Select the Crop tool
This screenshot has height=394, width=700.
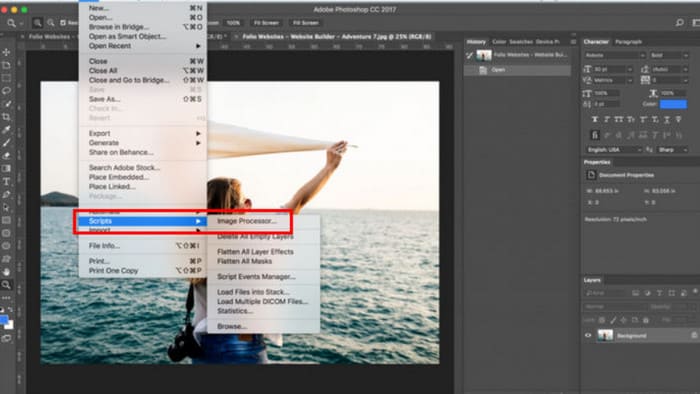(6, 117)
